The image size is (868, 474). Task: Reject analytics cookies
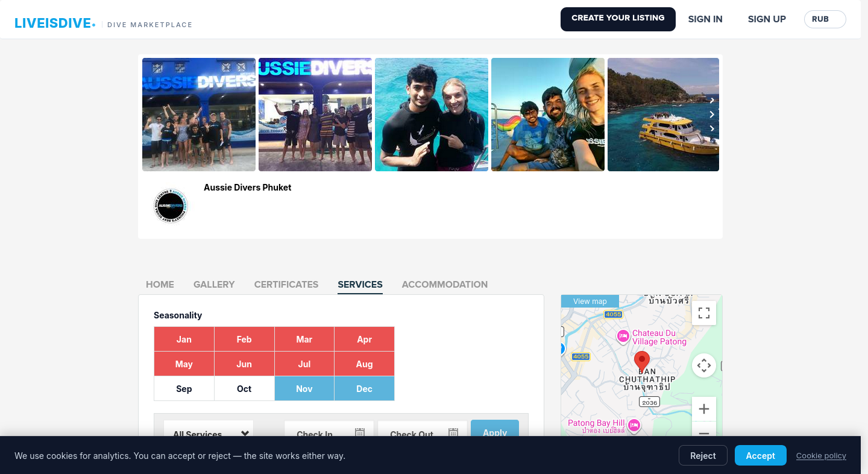point(703,455)
